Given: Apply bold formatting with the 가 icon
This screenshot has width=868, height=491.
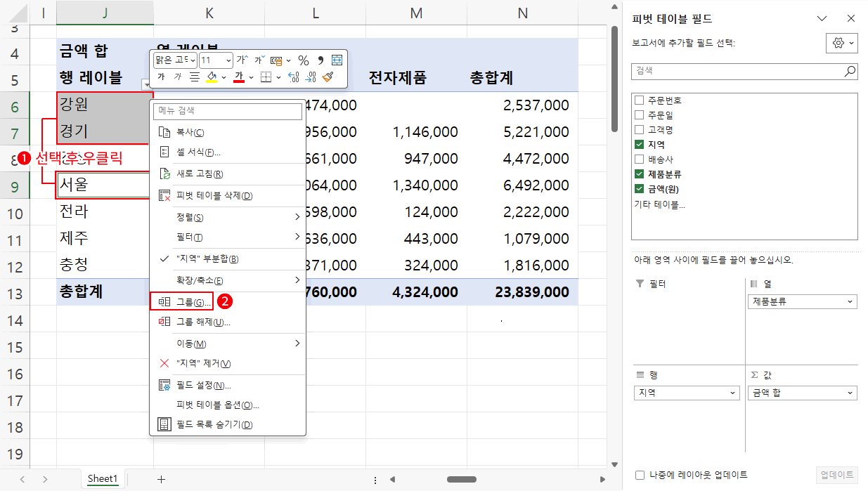Looking at the screenshot, I should 162,75.
